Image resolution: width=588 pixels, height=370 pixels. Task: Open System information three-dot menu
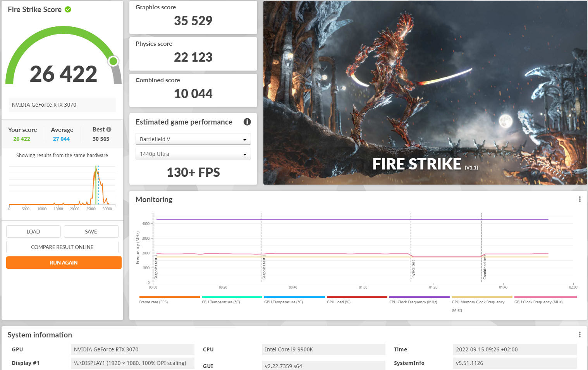pos(579,335)
